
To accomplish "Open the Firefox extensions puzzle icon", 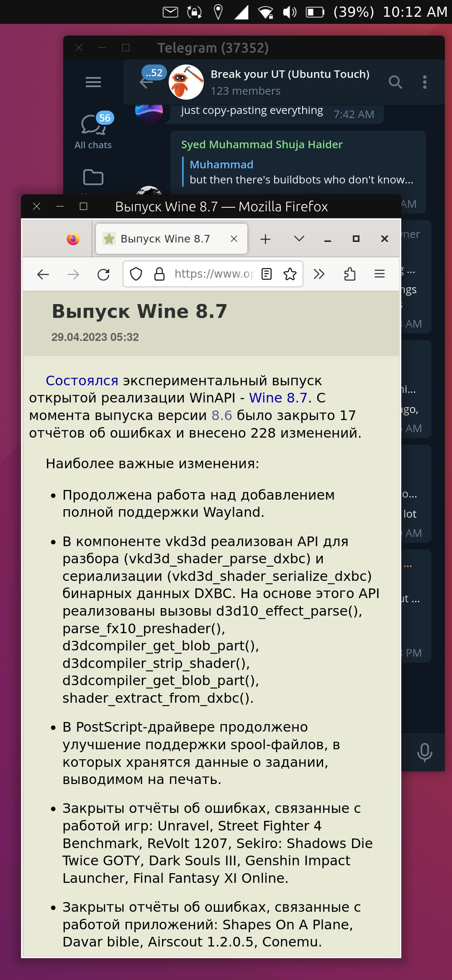I will coord(349,274).
